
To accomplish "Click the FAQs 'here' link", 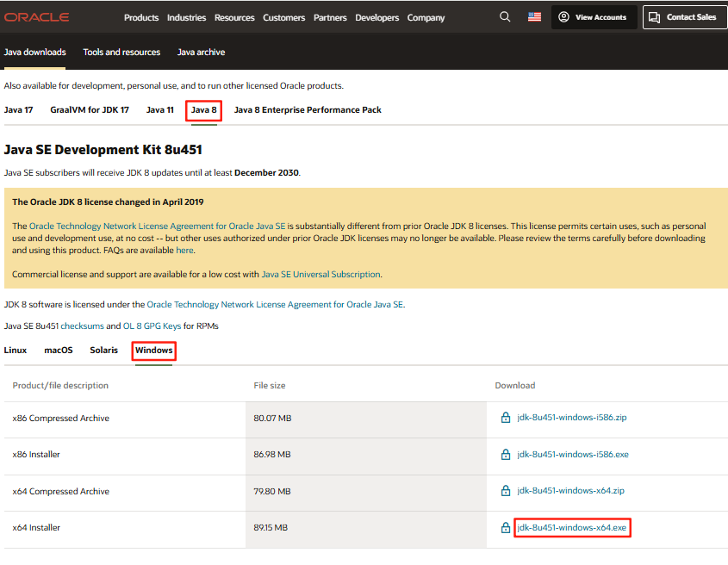I will [184, 251].
